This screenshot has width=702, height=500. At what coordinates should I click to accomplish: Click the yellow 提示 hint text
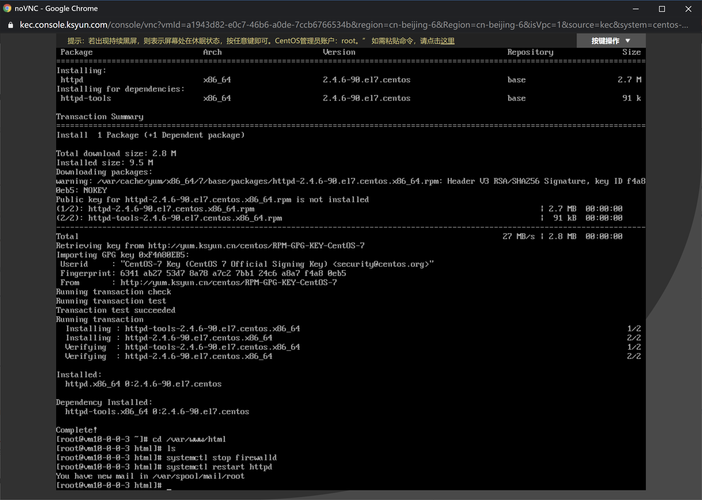pos(261,41)
